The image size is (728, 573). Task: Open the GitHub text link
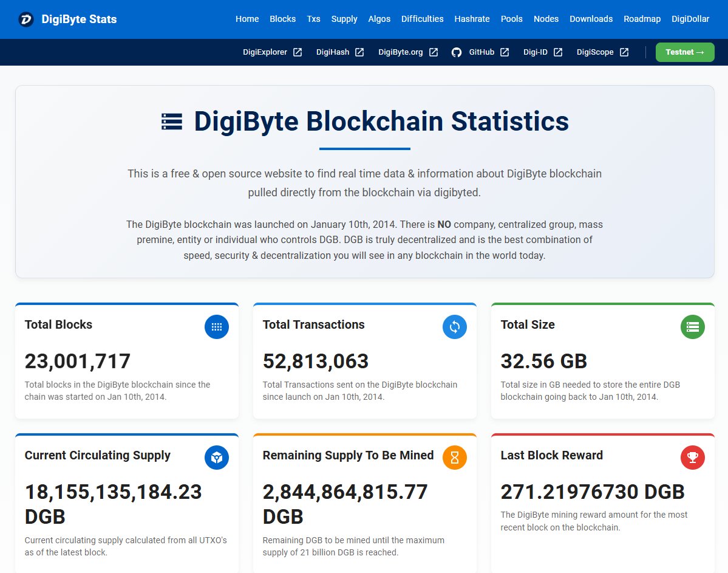point(481,52)
